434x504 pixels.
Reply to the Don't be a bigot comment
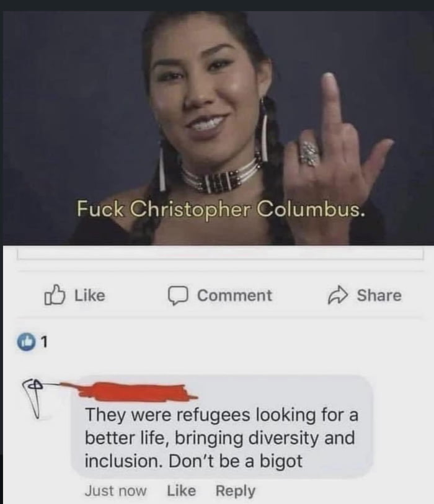pos(236,491)
